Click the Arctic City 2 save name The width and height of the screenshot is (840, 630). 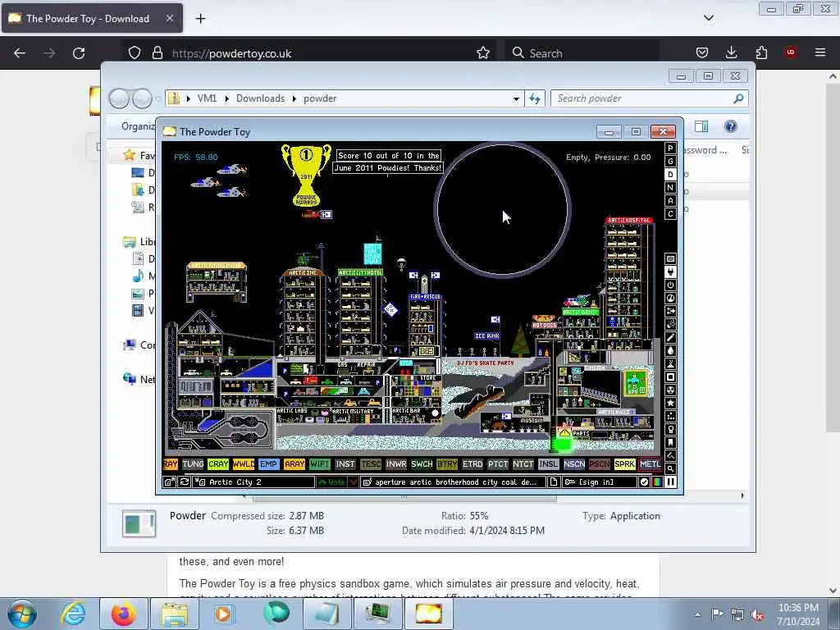coord(254,482)
